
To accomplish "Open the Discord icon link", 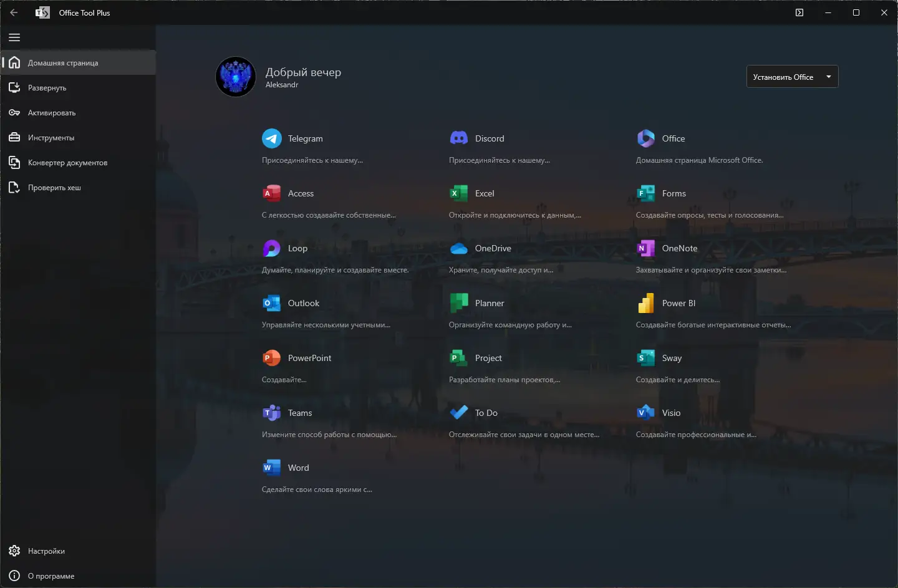I will point(459,138).
